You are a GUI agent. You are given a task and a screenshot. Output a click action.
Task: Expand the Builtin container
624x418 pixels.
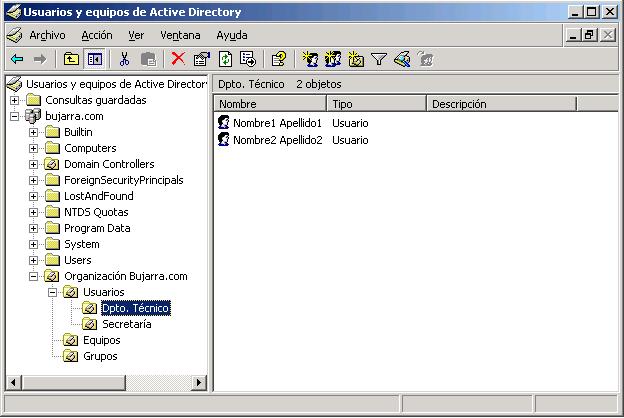pos(33,132)
